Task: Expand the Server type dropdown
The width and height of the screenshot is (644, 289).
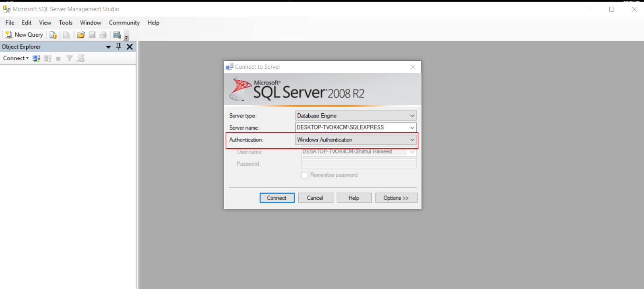Action: click(412, 116)
